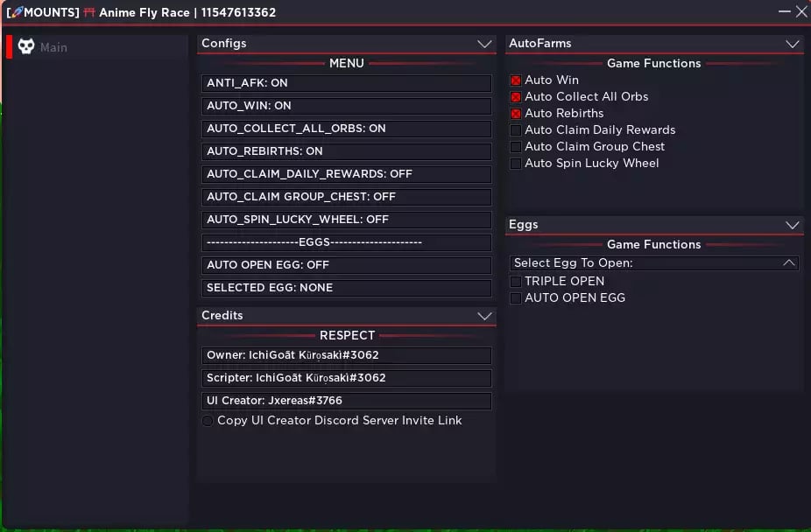Screen dimensions: 811x532
Task: Enable Auto Claim Daily Rewards
Action: point(516,130)
